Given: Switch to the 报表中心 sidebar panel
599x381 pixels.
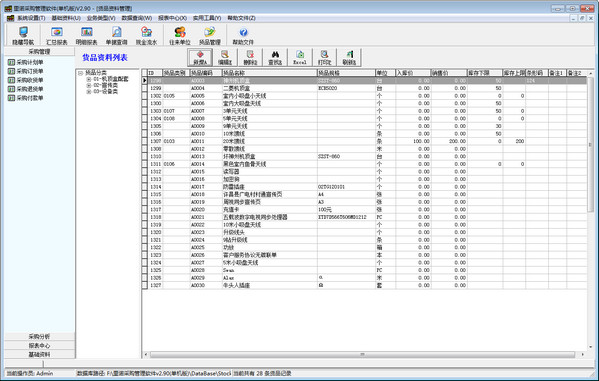Looking at the screenshot, I should [x=39, y=345].
